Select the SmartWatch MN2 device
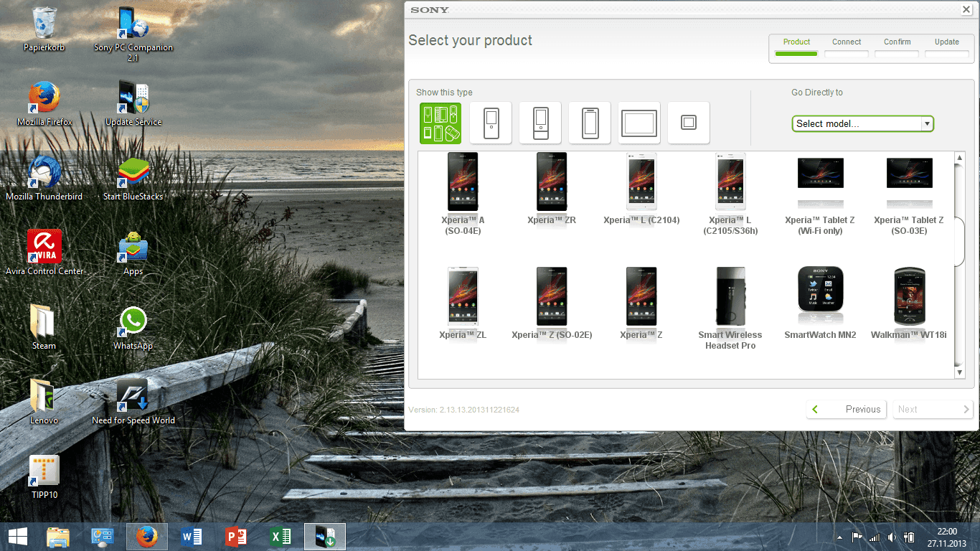This screenshot has width=980, height=551. [820, 303]
